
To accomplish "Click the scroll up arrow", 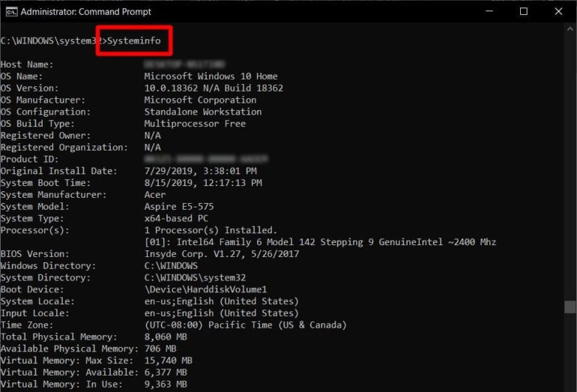I will (570, 28).
